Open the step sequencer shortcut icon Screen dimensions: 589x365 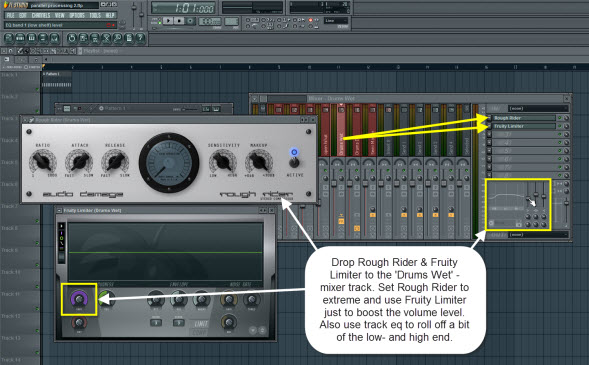tap(20, 38)
